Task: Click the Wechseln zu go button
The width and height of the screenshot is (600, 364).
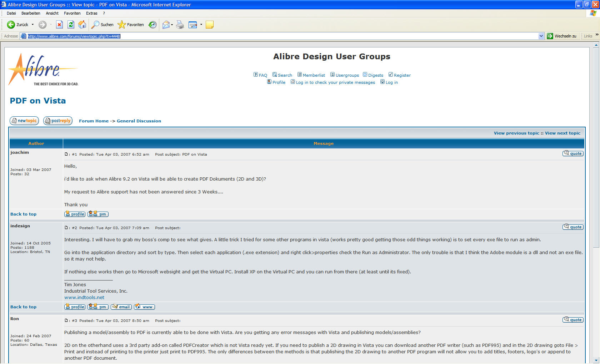Action: pyautogui.click(x=561, y=36)
